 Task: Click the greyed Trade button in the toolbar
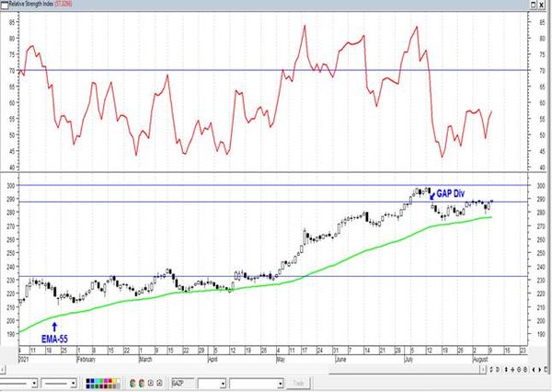click(x=298, y=383)
